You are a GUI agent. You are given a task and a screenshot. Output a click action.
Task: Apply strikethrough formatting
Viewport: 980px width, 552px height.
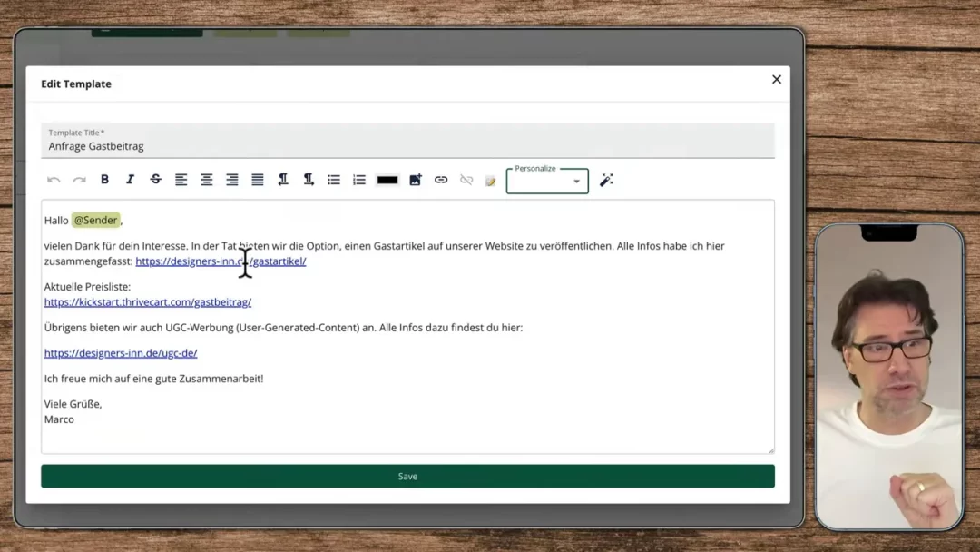[x=155, y=180]
